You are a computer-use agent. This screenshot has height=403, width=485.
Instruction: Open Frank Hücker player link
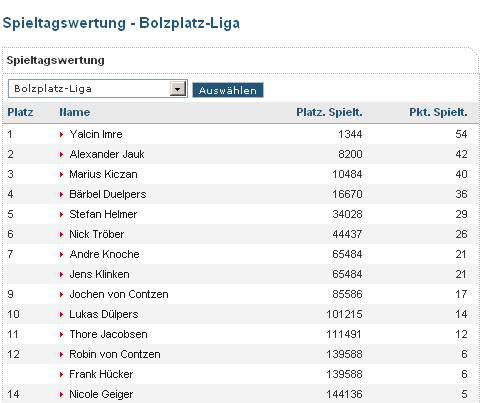[101, 374]
